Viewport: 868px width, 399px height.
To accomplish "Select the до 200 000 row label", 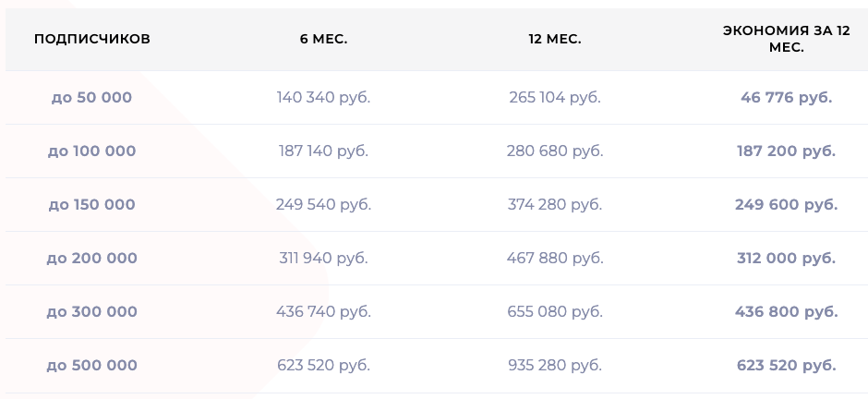I will (x=92, y=259).
